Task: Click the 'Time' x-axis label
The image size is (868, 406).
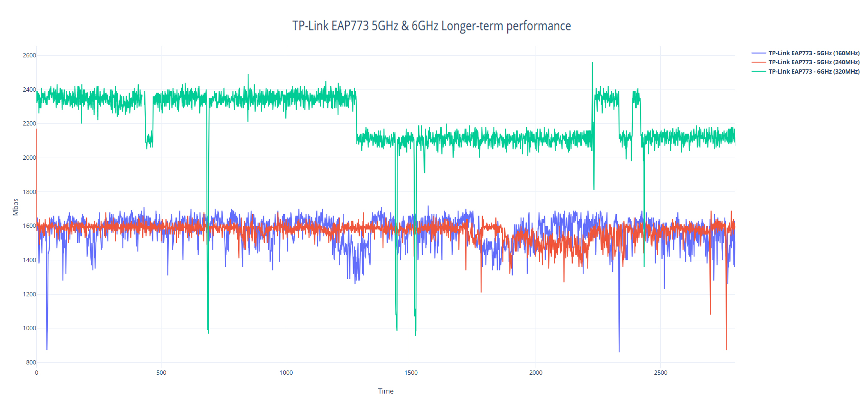Action: coord(386,391)
